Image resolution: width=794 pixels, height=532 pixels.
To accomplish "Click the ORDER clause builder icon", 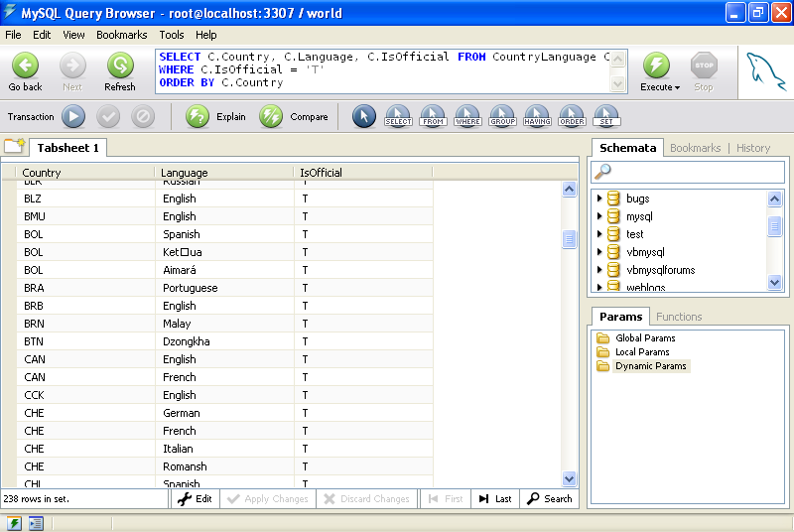I will point(572,117).
